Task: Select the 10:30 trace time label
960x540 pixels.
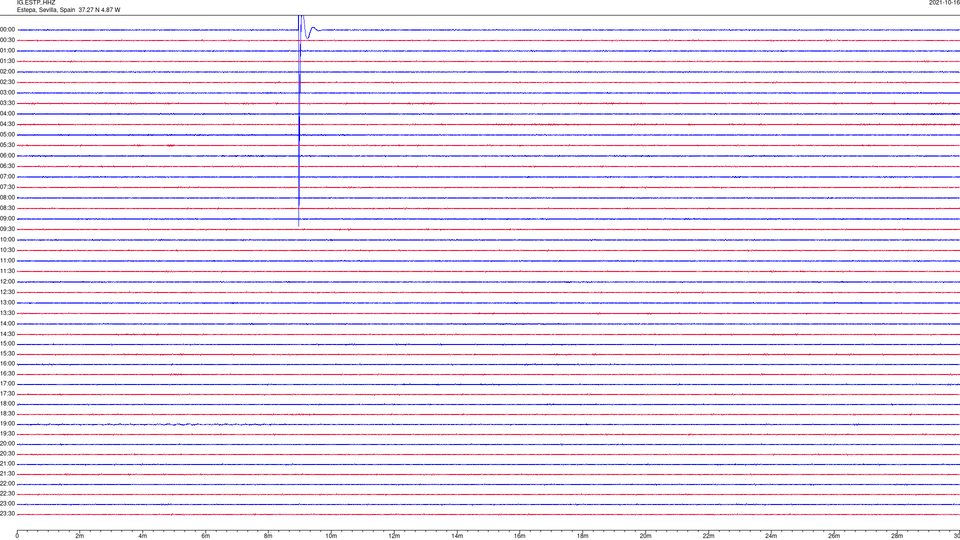Action: tap(7, 250)
